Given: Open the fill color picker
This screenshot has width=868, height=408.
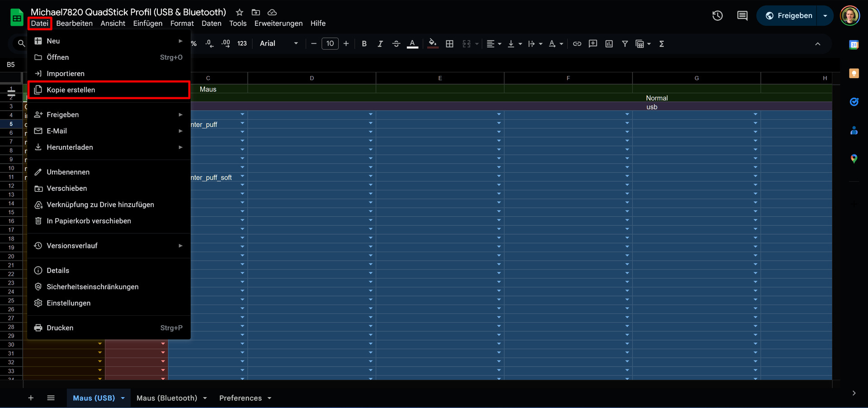Looking at the screenshot, I should tap(433, 44).
